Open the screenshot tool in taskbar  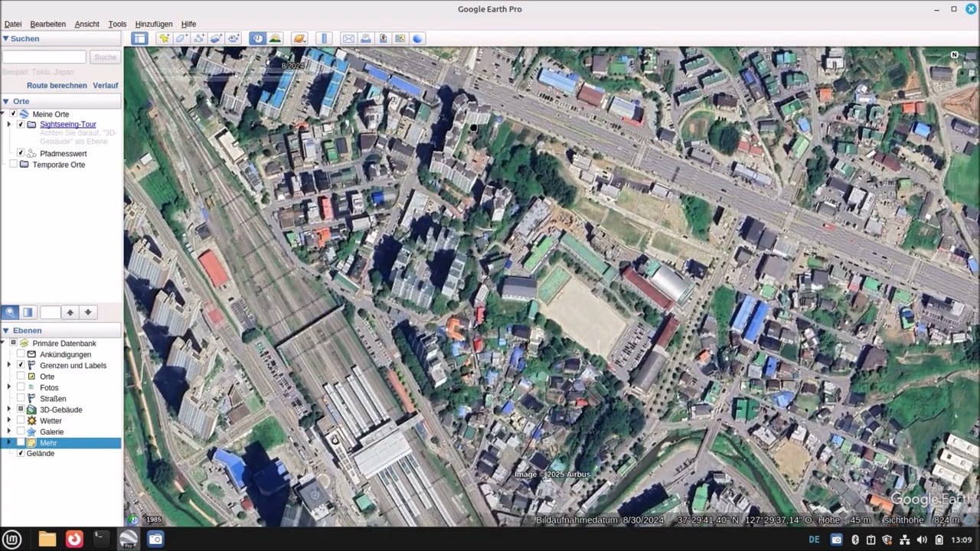coord(155,539)
